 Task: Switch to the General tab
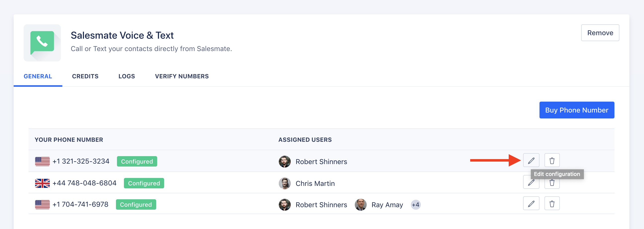[38, 76]
